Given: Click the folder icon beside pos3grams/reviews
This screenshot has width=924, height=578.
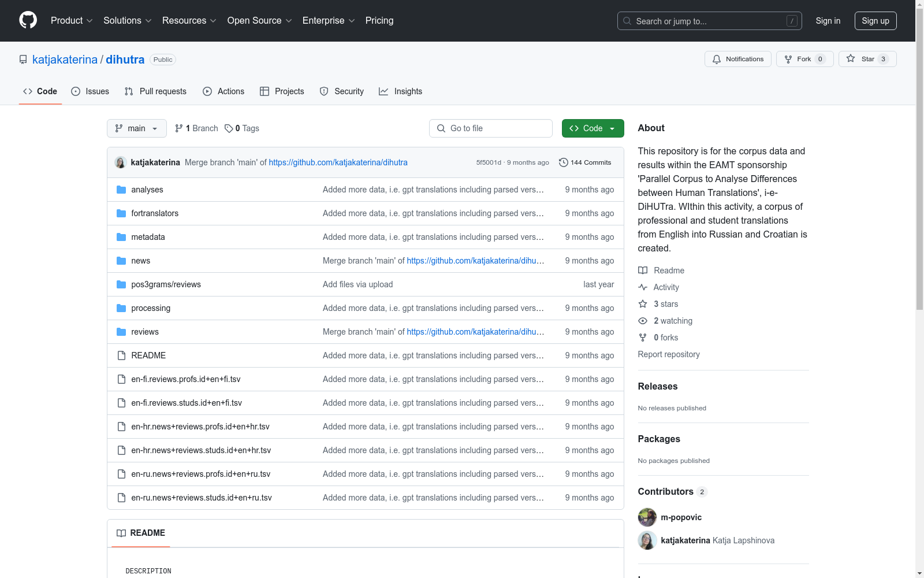Looking at the screenshot, I should coord(121,284).
